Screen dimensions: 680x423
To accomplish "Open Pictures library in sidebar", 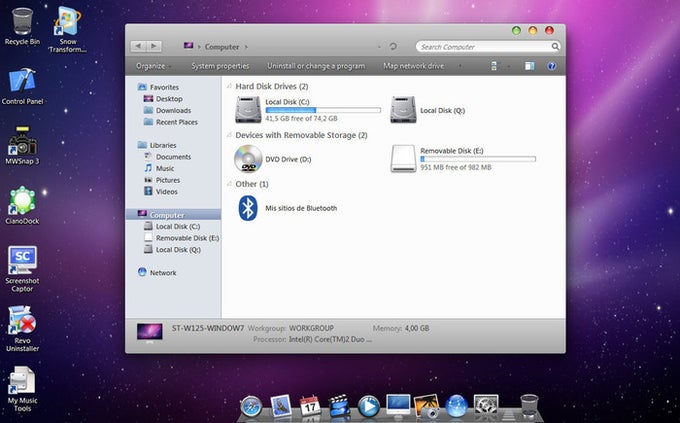I will pyautogui.click(x=167, y=180).
